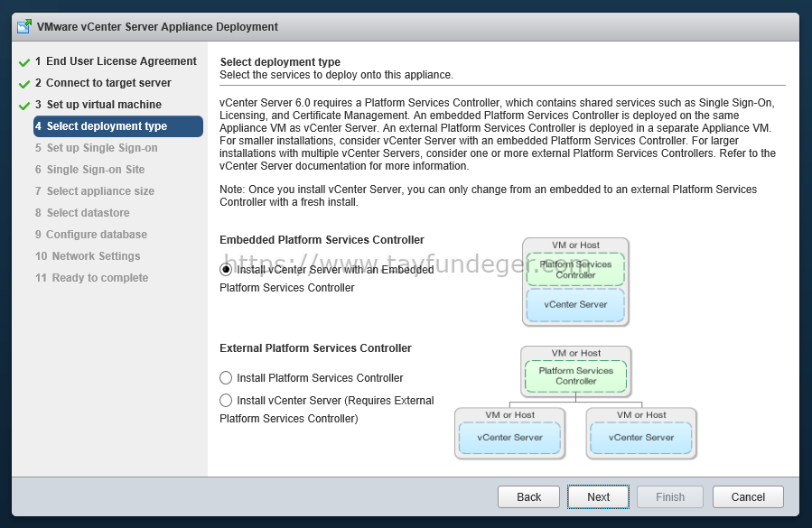Click the Next button
The height and width of the screenshot is (528, 812).
point(598,497)
